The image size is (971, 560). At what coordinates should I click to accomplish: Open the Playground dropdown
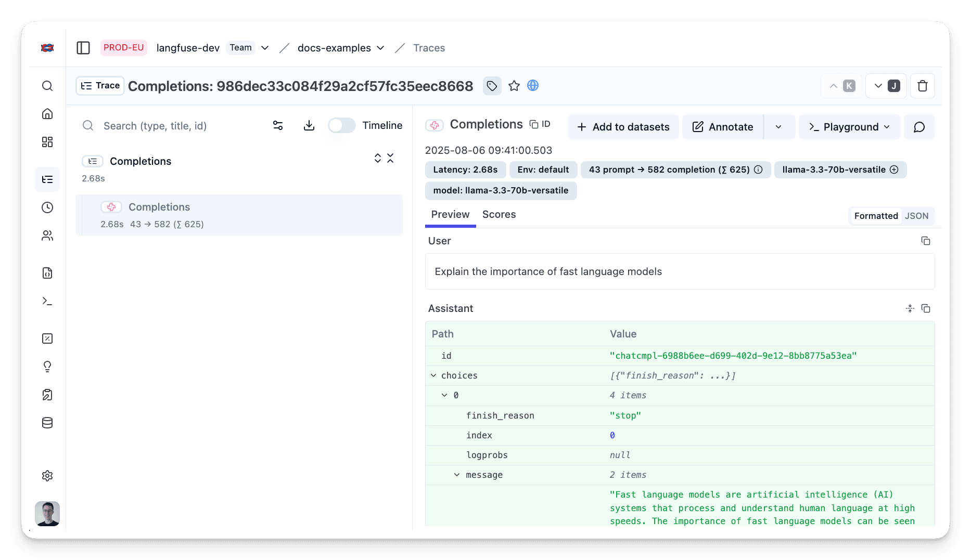[x=849, y=127]
